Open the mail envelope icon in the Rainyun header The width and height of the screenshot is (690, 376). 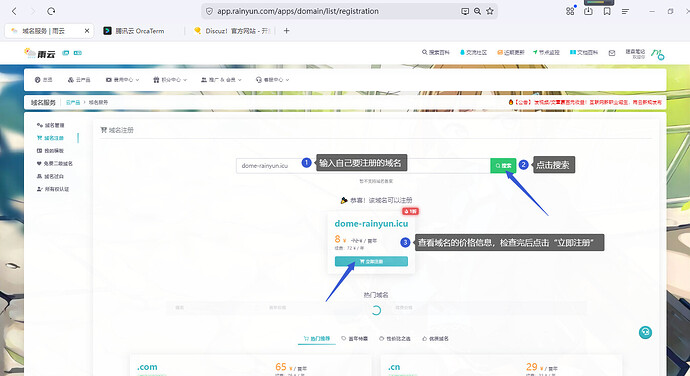612,53
